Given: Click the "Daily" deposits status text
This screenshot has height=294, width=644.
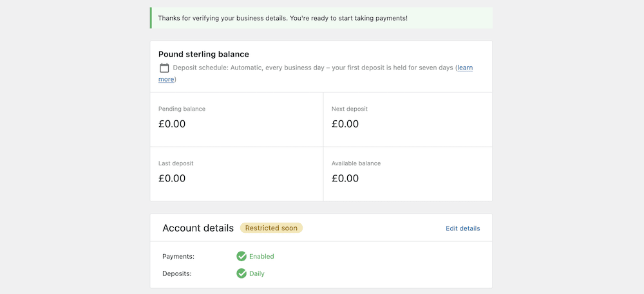Looking at the screenshot, I should click(257, 273).
